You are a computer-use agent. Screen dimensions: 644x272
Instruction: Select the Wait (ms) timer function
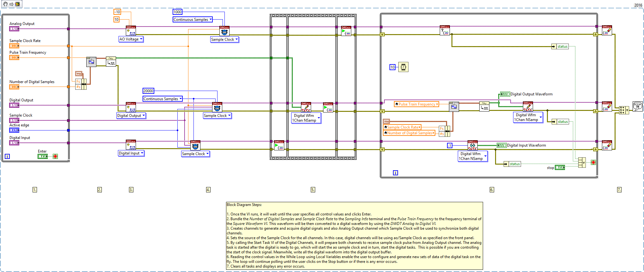pyautogui.click(x=403, y=67)
